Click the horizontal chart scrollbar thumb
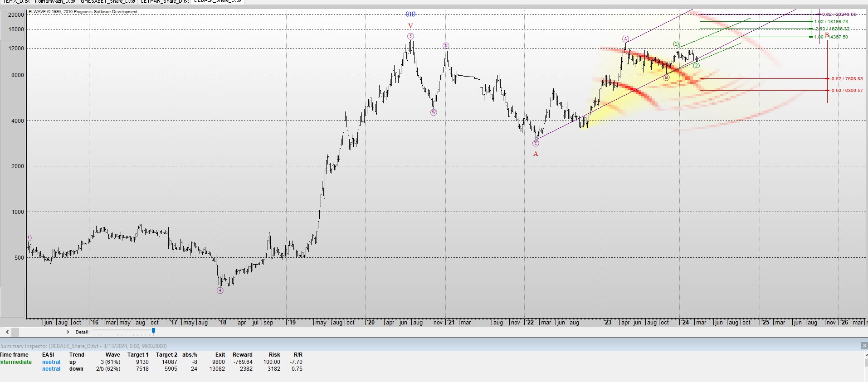Image resolution: width=868 pixels, height=382 pixels. [15, 332]
